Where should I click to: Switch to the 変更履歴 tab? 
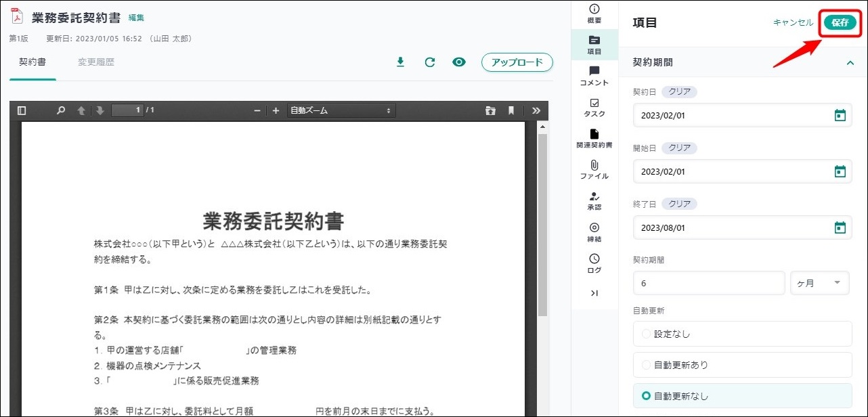[95, 62]
